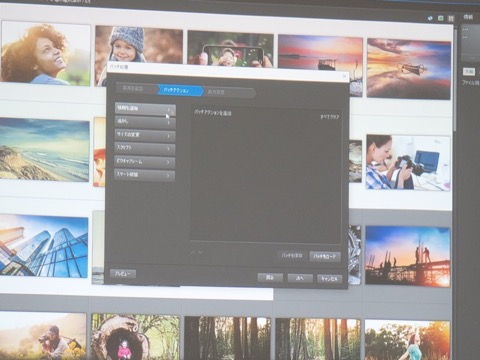Click すべてクリア to clear actions
Viewport: 480px width, 360px height.
click(x=329, y=117)
